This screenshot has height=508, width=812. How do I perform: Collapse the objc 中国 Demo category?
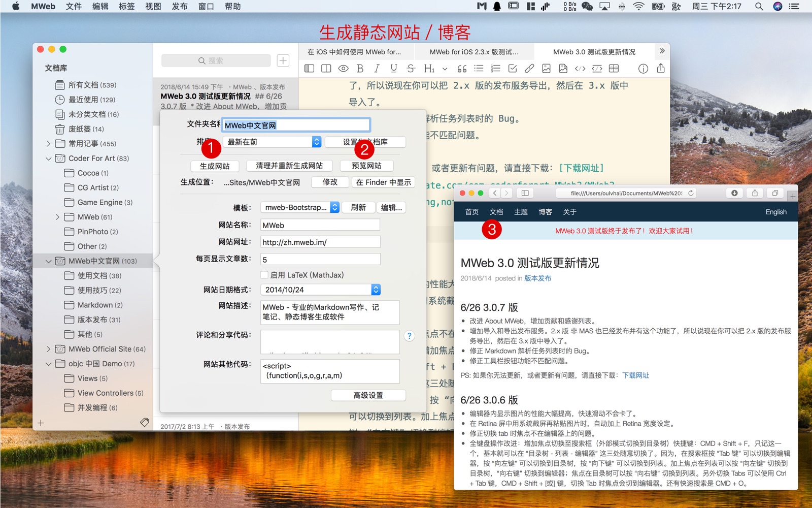48,364
